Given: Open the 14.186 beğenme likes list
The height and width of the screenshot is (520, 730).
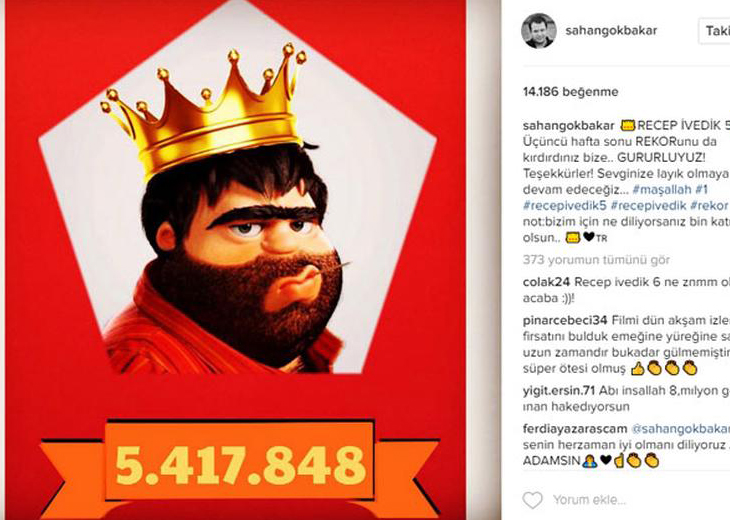Looking at the screenshot, I should pyautogui.click(x=570, y=92).
